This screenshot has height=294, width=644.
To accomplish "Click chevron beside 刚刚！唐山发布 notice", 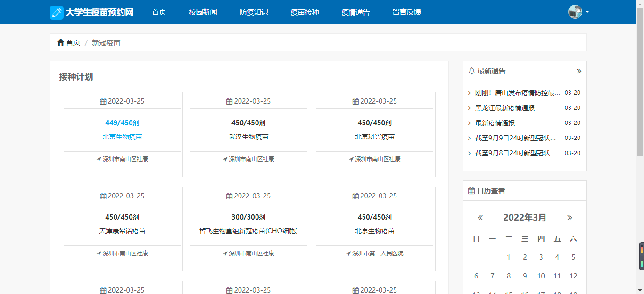I will (470, 93).
